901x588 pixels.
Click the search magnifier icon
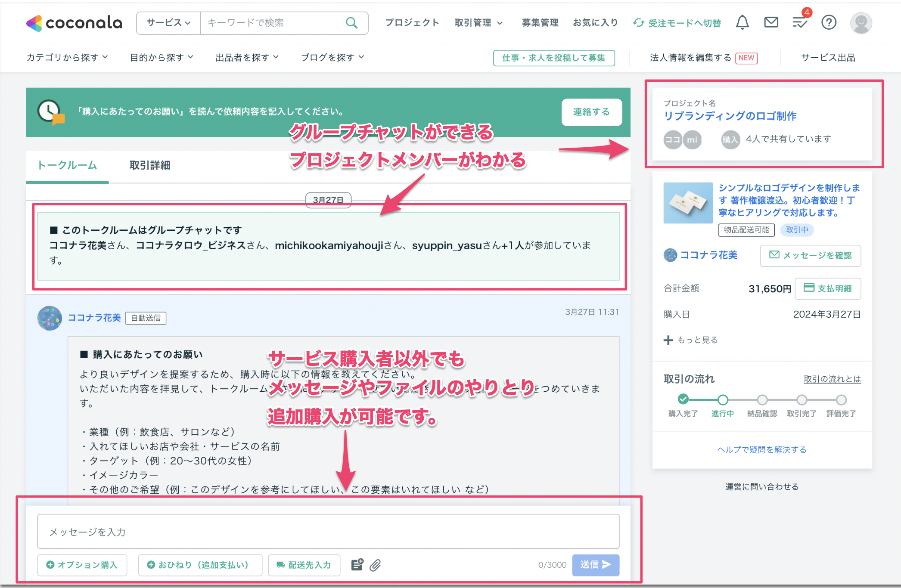tap(351, 23)
